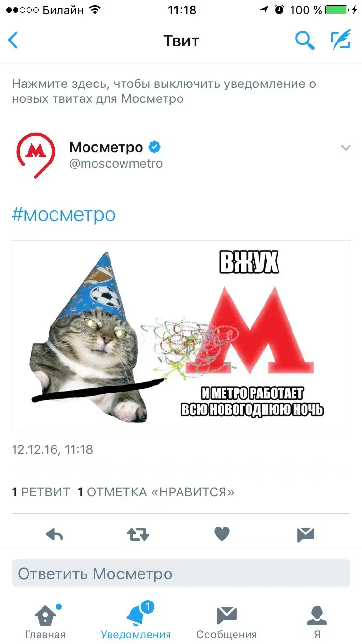Switch to the Главная tab
Viewport: 362px width, 644px height.
45,622
